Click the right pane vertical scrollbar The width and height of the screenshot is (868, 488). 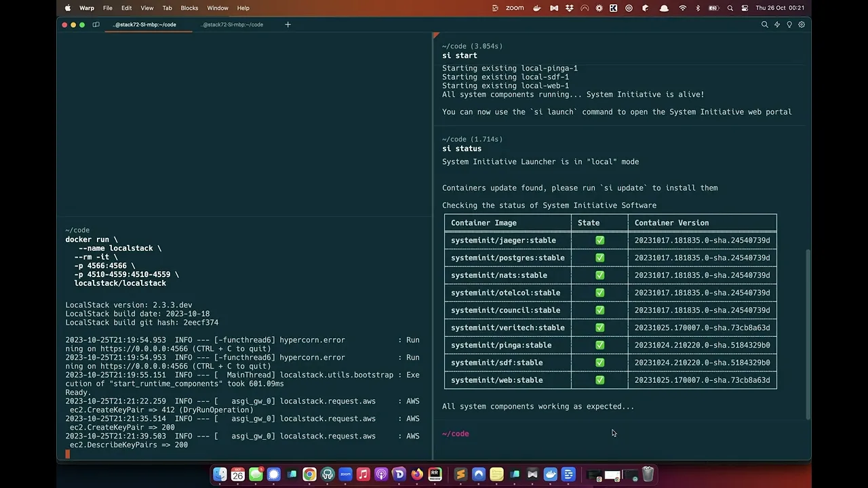807,332
